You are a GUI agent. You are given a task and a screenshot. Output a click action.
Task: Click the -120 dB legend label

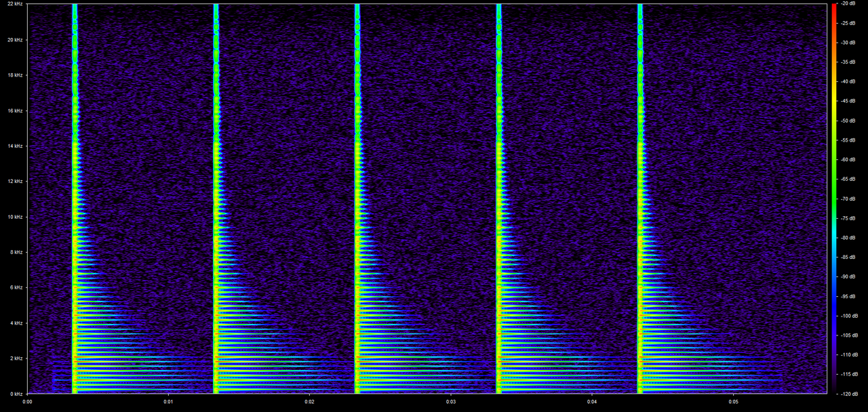click(850, 394)
